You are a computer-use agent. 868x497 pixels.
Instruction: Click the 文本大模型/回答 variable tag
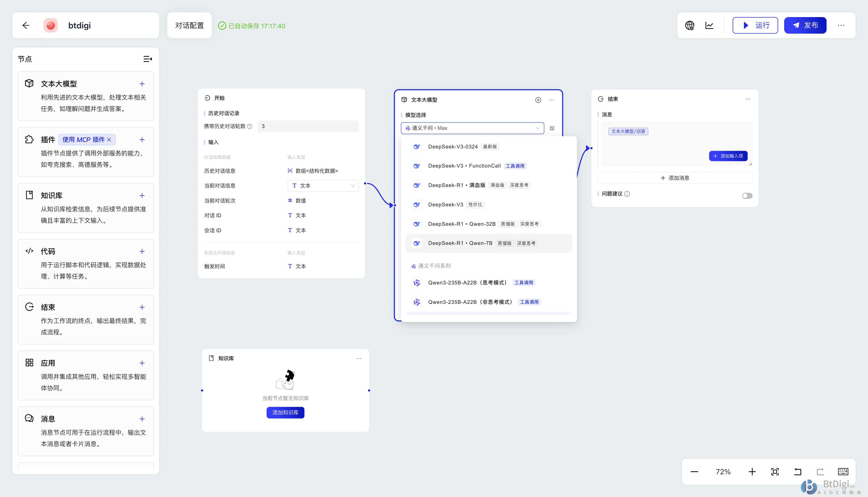point(628,131)
